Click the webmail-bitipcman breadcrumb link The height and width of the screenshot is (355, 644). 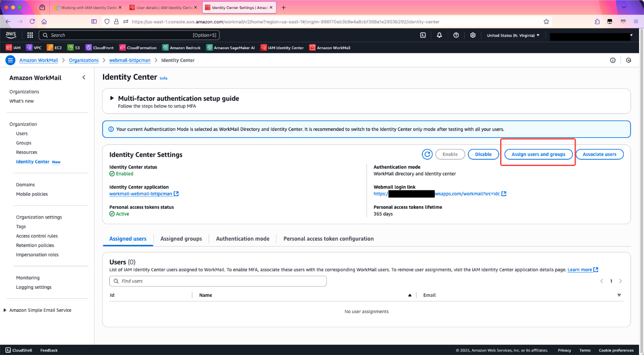130,60
